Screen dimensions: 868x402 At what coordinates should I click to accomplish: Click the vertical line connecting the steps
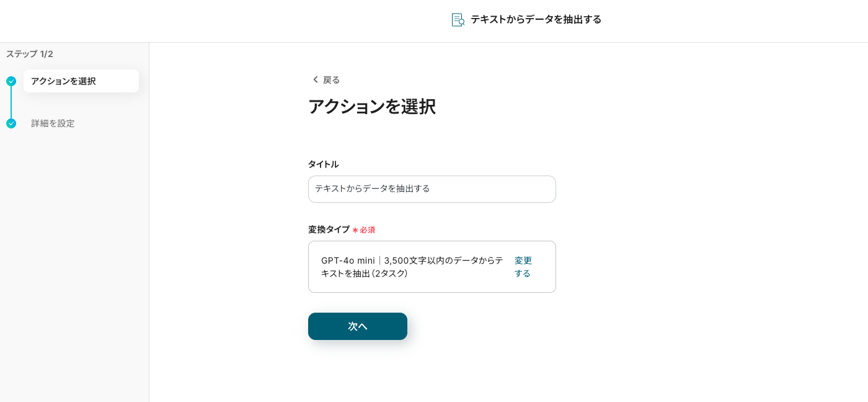tap(11, 102)
